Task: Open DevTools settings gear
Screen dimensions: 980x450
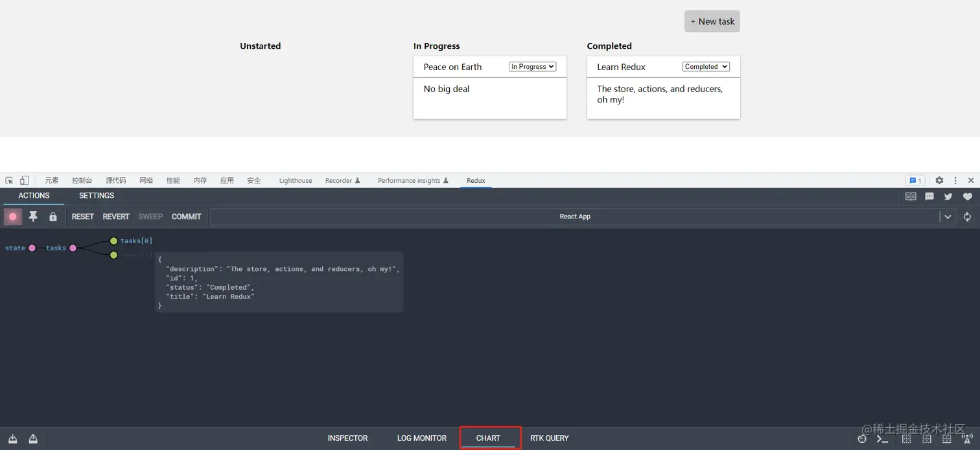Action: click(939, 180)
